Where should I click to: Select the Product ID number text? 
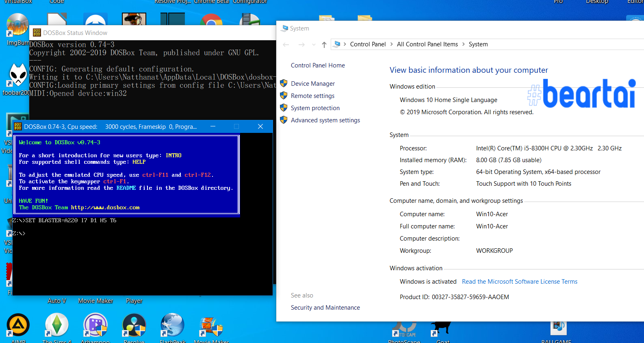click(471, 297)
